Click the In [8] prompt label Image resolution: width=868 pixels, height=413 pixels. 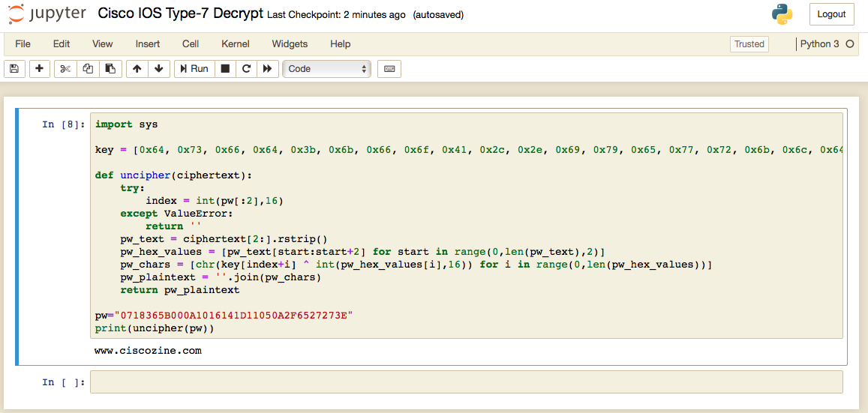tap(64, 124)
